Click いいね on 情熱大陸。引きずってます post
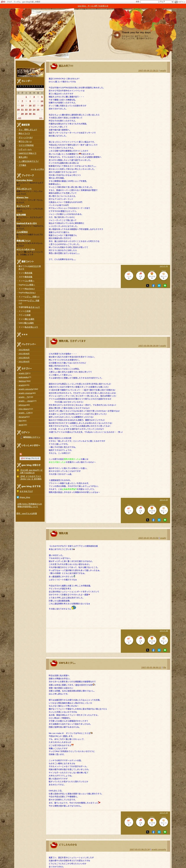 129,510
